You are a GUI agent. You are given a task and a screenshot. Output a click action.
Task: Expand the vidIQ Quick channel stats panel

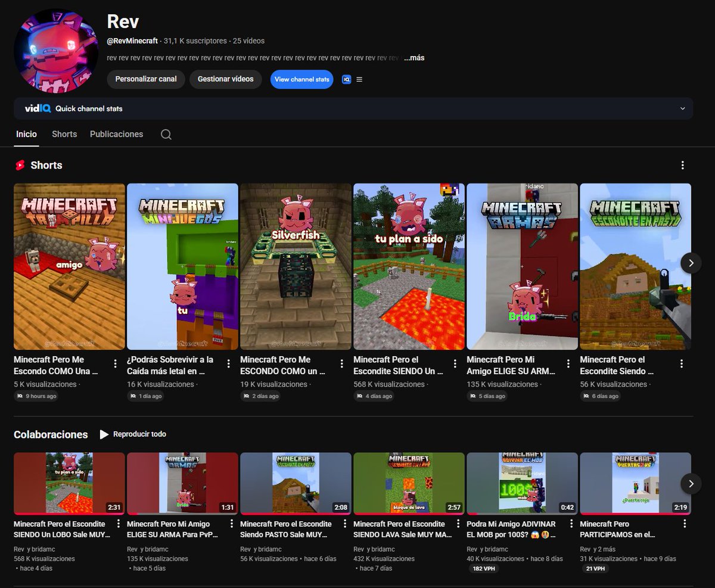683,108
